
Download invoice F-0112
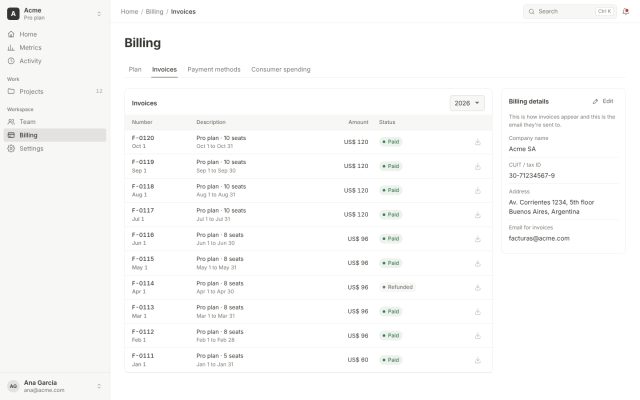coord(478,336)
